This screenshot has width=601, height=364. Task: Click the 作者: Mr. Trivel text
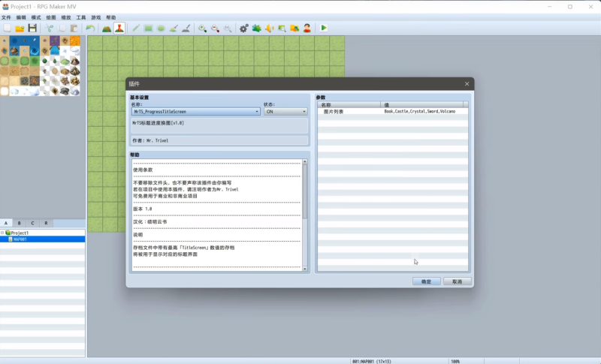(150, 140)
